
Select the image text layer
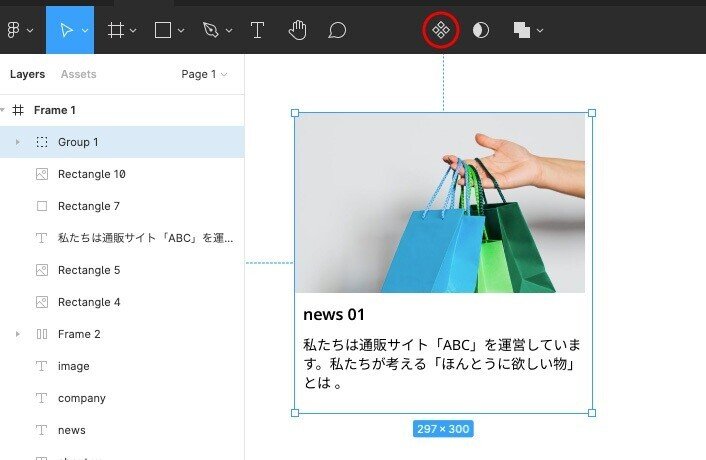122,366
